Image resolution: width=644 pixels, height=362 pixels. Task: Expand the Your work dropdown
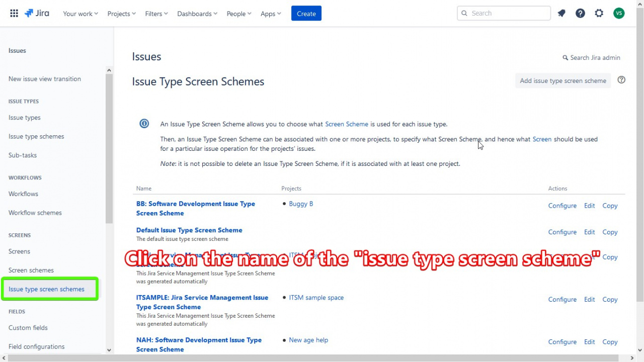pos(80,14)
